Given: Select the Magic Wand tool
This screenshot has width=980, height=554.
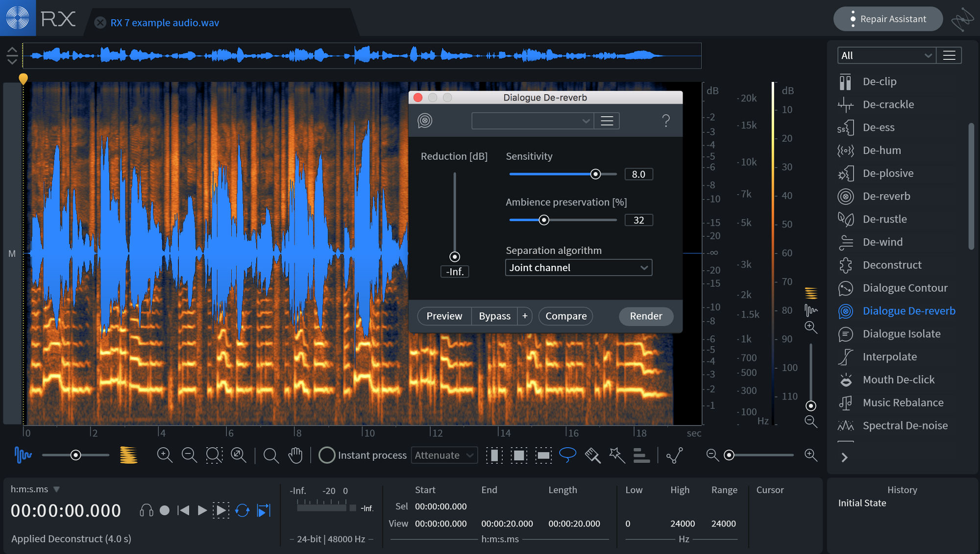Looking at the screenshot, I should coord(616,455).
